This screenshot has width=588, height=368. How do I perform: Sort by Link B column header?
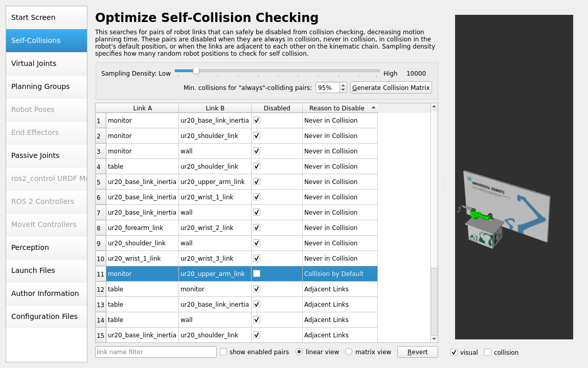[215, 108]
